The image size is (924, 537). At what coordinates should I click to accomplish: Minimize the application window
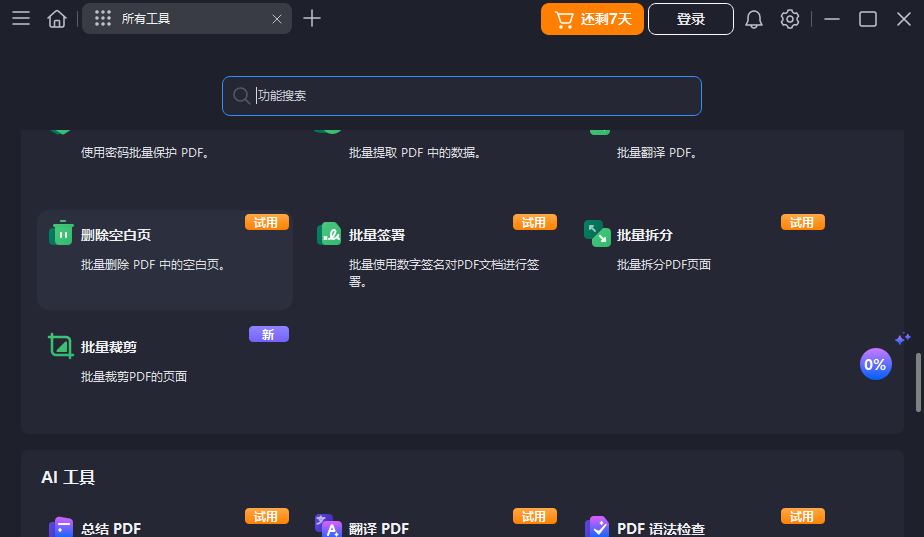832,19
